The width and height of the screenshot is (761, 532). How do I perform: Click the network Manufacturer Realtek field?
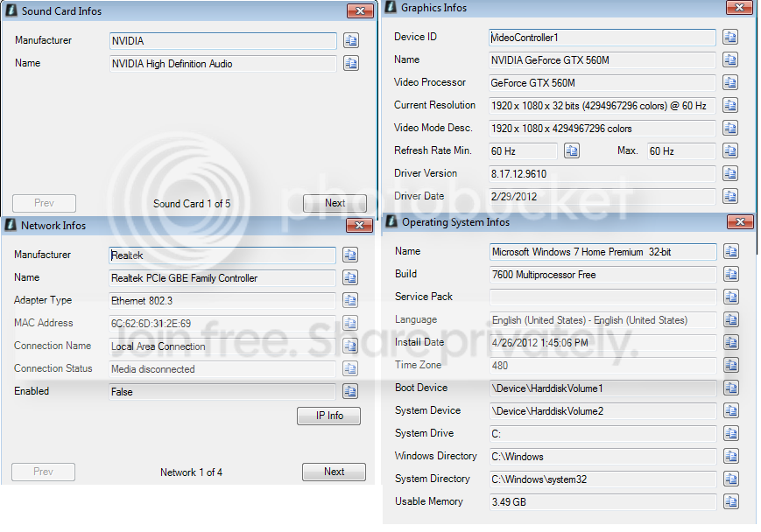pyautogui.click(x=222, y=255)
